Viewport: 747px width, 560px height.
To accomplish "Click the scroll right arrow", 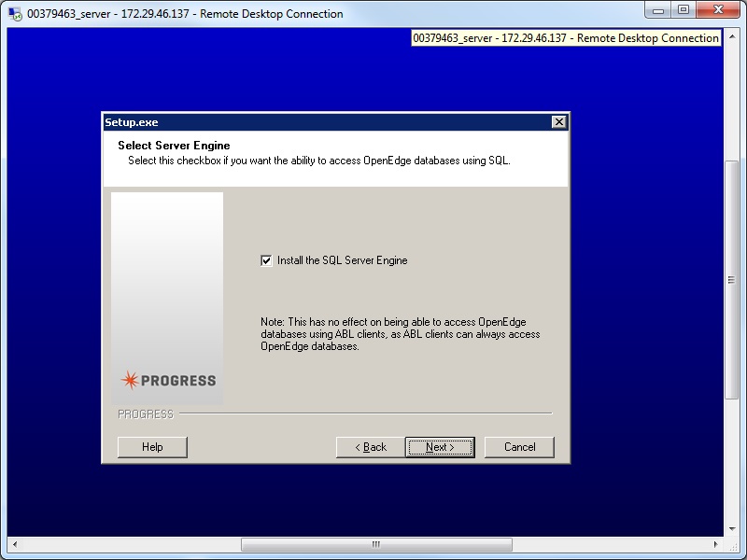I will coord(715,544).
